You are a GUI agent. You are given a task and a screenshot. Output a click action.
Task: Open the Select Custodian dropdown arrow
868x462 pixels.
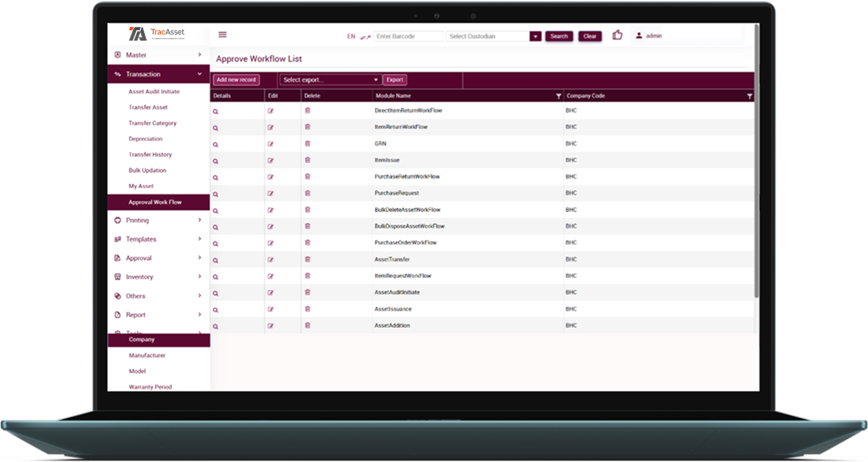click(x=535, y=37)
